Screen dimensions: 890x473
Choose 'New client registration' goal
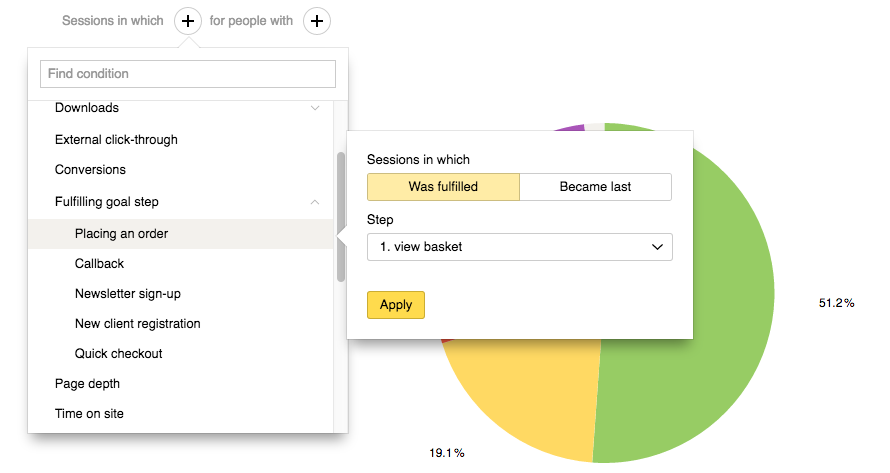click(x=137, y=324)
